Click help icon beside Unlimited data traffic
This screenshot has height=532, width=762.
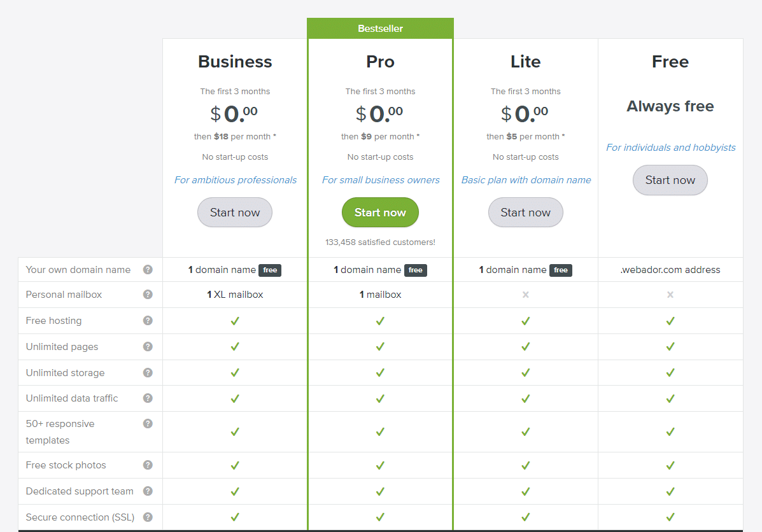148,398
